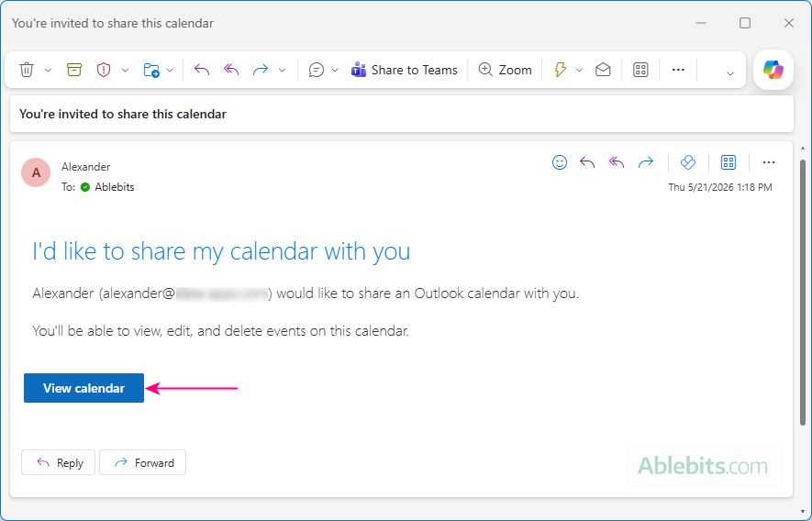Expand the Quick steps dropdown arrow
Screen dimensions: 812x521
[x=580, y=70]
